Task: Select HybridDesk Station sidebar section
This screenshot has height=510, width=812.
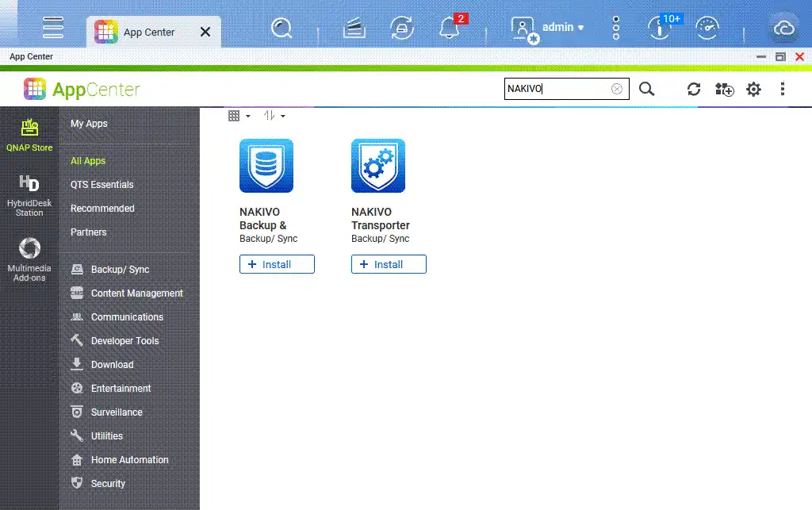Action: point(29,196)
